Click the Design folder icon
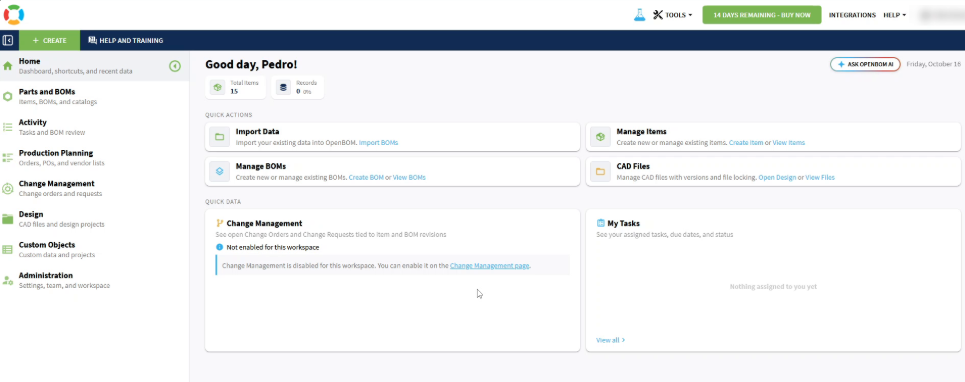 [x=7, y=219]
